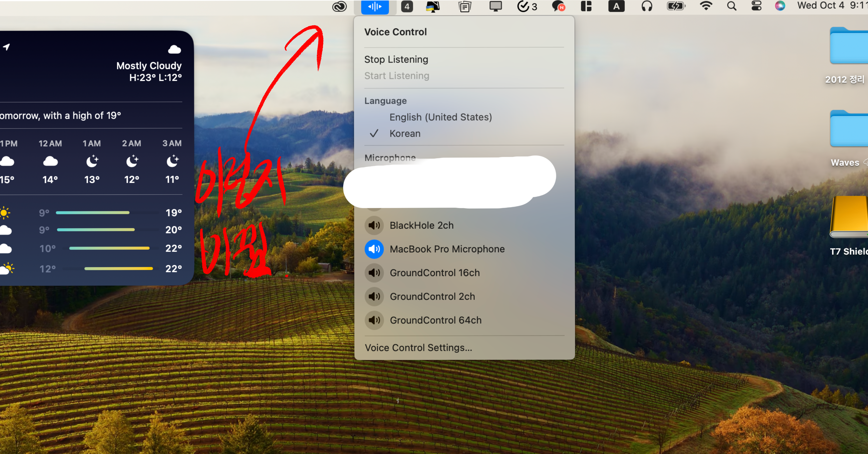Open the checkmark tasks menu showing 3

[527, 6]
